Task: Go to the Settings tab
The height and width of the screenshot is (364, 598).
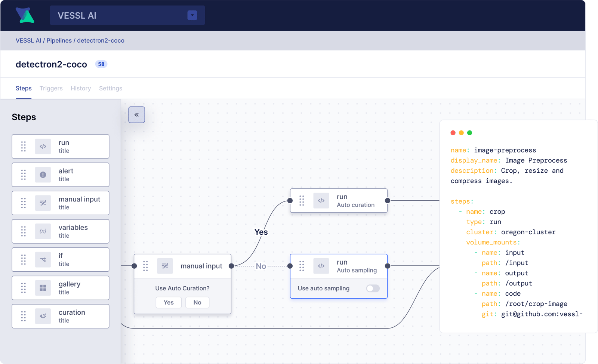Action: click(x=111, y=88)
